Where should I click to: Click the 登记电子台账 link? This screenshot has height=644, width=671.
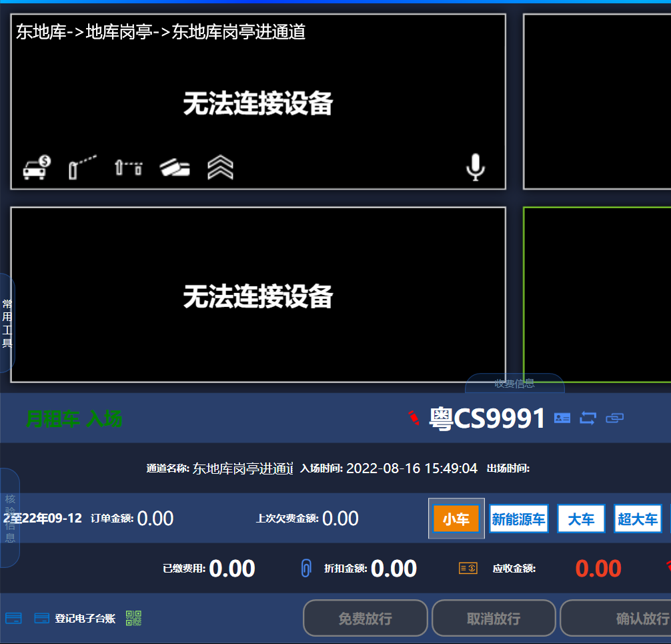click(85, 619)
